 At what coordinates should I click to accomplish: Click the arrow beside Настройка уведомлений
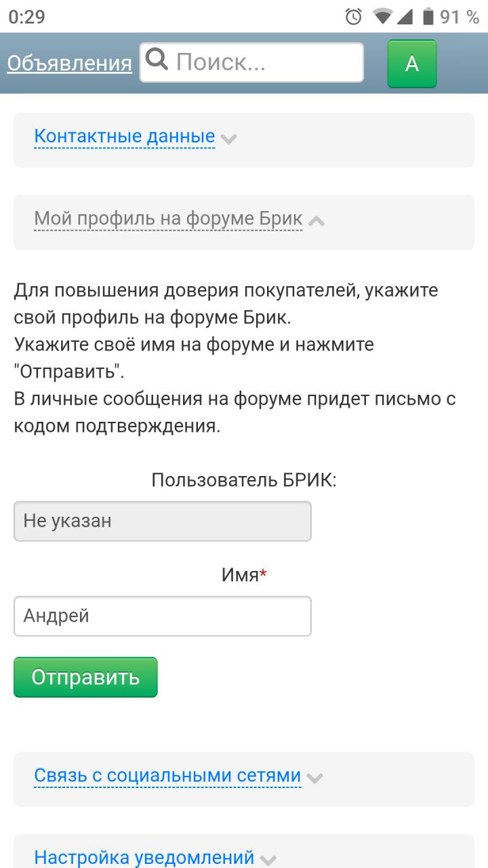[268, 860]
